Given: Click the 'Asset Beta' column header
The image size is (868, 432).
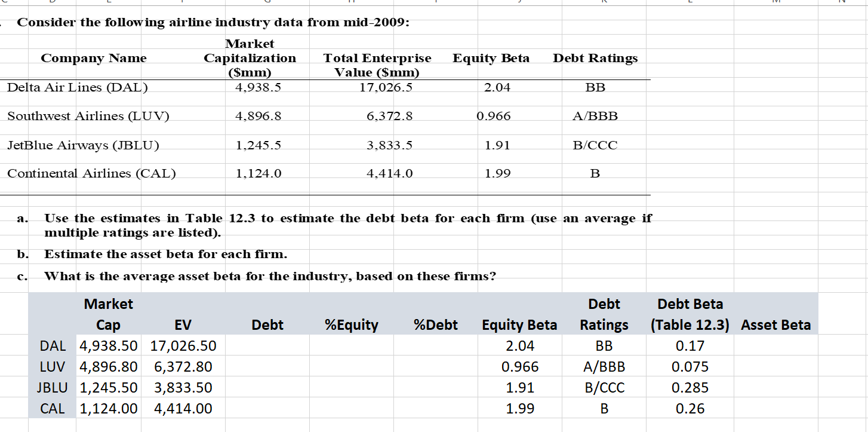Looking at the screenshot, I should click(776, 325).
